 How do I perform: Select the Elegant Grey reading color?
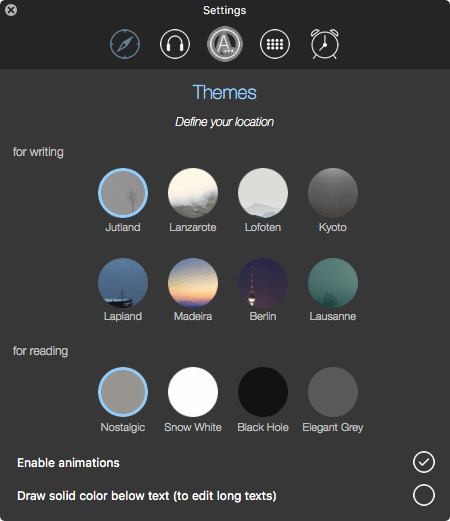[x=333, y=392]
